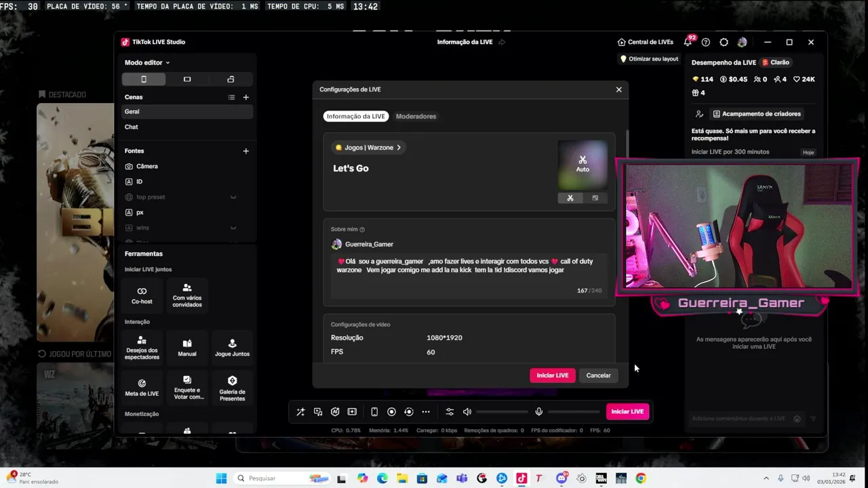Show the hidden top preset source
The height and width of the screenshot is (488, 868).
(x=233, y=197)
